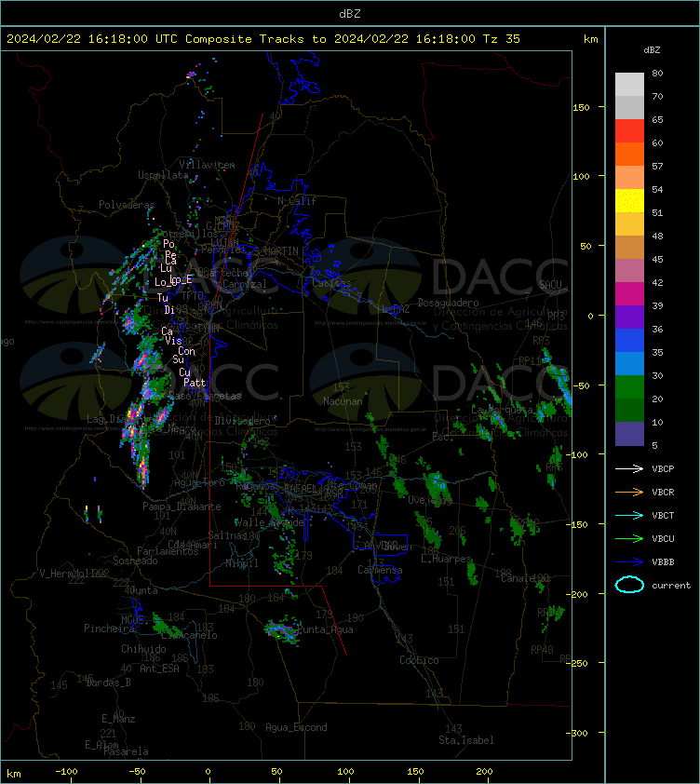Pick the 5 dBZ slate purple swatch
Image resolution: width=700 pixels, height=784 pixels.
pos(629,434)
